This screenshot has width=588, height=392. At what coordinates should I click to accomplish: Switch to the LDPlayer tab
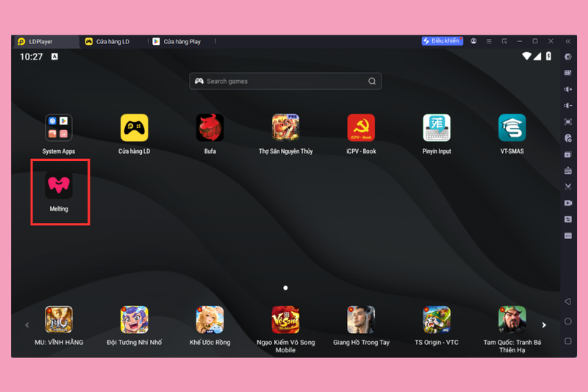coord(46,42)
